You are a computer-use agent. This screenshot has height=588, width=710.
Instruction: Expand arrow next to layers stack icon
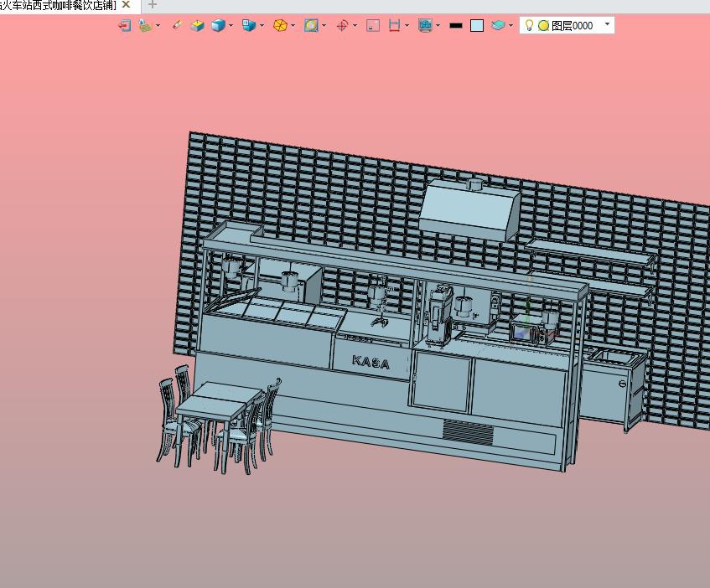(510, 26)
